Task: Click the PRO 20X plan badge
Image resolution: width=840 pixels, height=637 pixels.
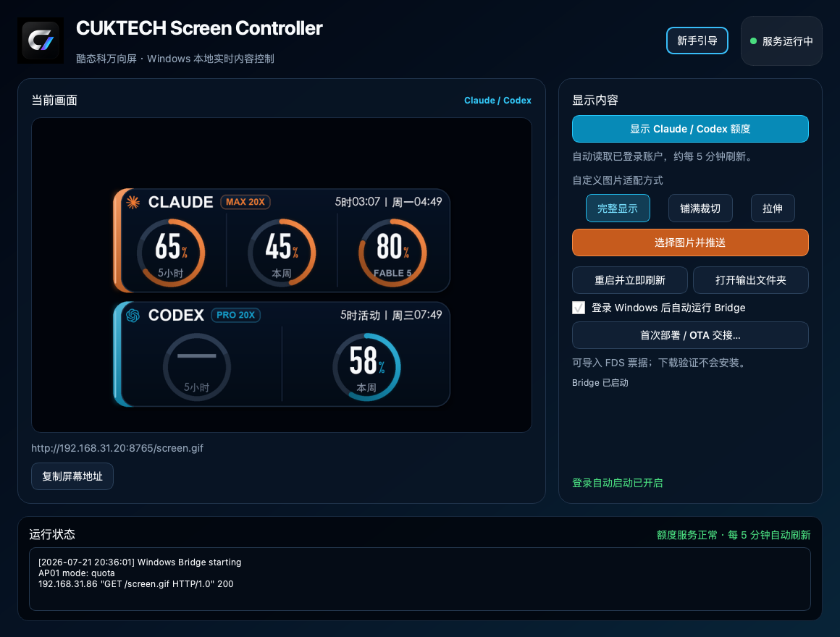Action: 236,316
